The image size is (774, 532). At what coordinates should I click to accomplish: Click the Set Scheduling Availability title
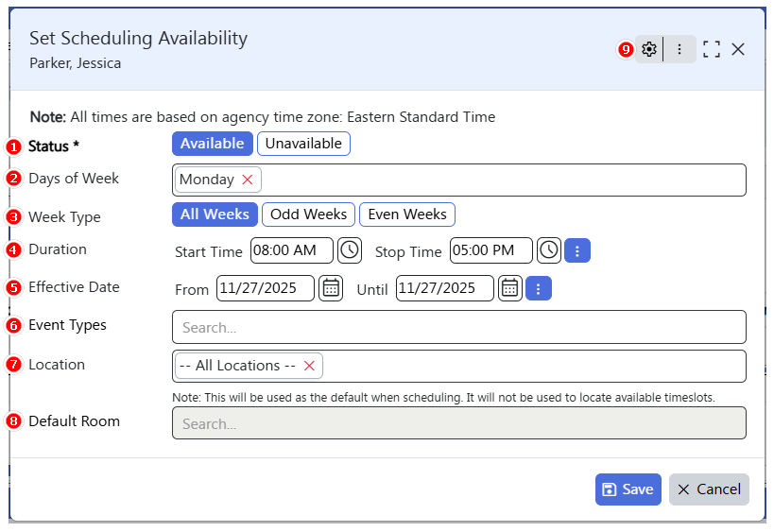tap(138, 38)
